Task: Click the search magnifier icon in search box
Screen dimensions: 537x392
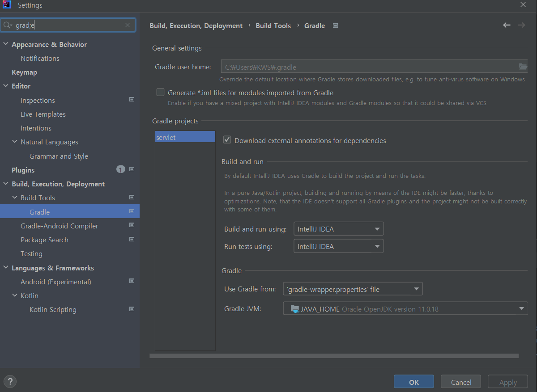Action: tap(7, 25)
